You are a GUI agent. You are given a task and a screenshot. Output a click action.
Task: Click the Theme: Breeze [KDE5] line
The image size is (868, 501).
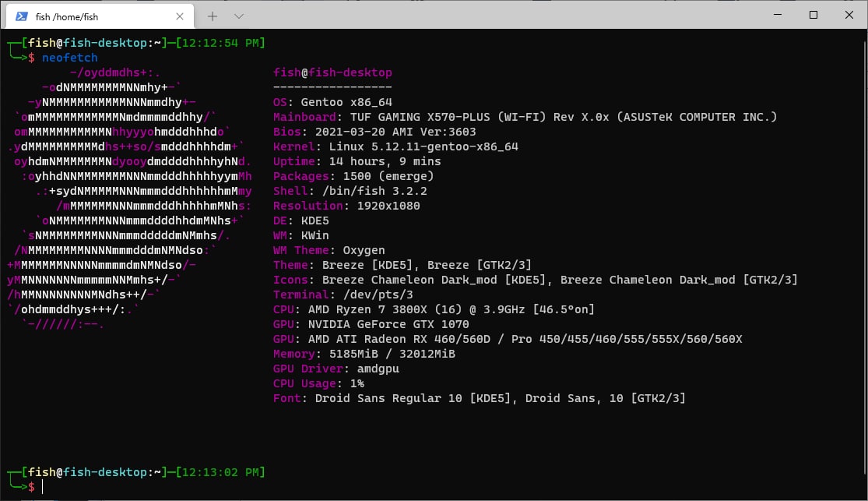(x=402, y=265)
